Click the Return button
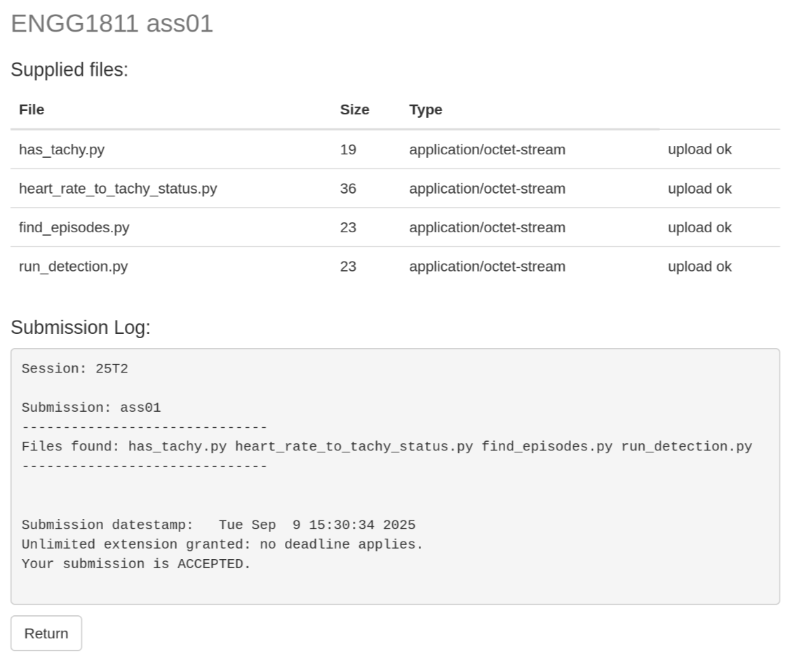790x672 pixels. point(46,633)
